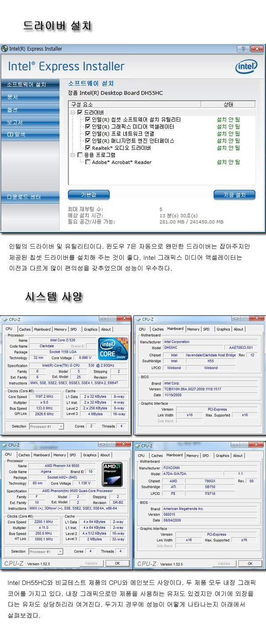Collapse the 드라이버 tree node
Viewport: 266px width, 644px height.
pos(73,112)
